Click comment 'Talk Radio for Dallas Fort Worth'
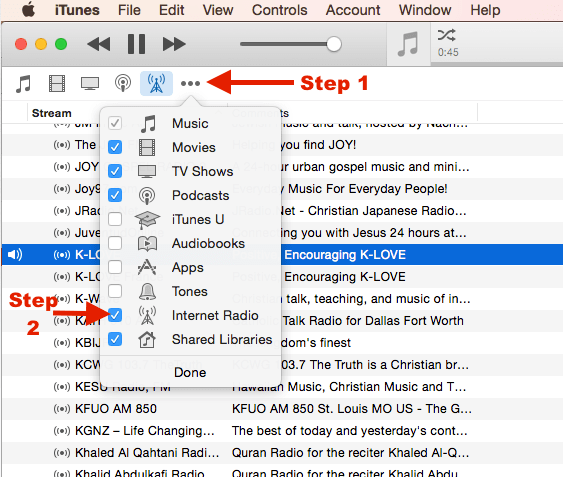Screen dimensions: 563x477 pyautogui.click(x=373, y=320)
